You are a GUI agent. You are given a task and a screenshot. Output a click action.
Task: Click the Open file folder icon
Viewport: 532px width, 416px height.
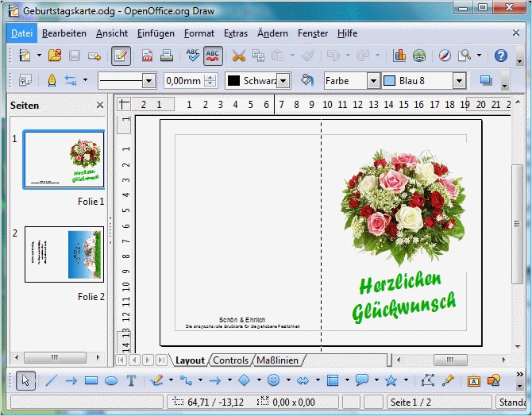coord(54,56)
